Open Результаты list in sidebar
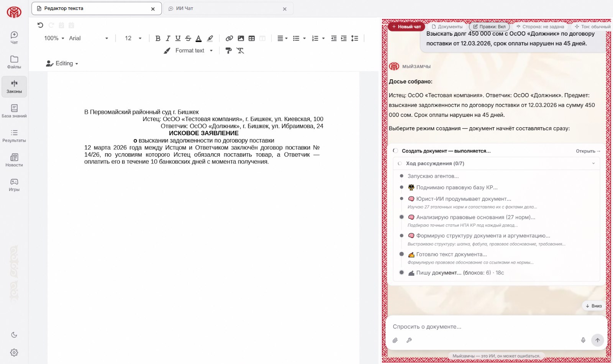613x364 pixels. click(14, 136)
